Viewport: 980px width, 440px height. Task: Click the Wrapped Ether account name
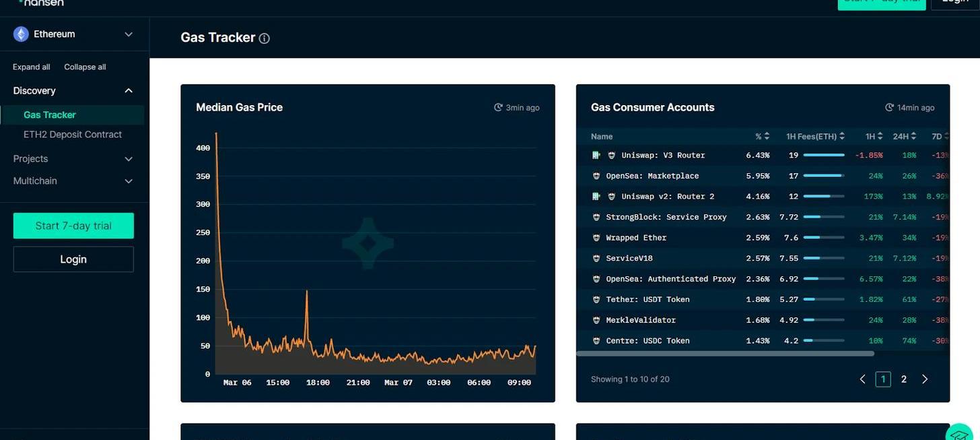(x=636, y=238)
